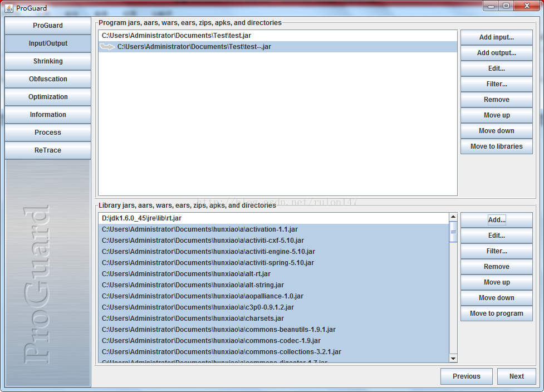The image size is (544, 392).
Task: Switch to the Input/Output tab
Action: point(48,43)
